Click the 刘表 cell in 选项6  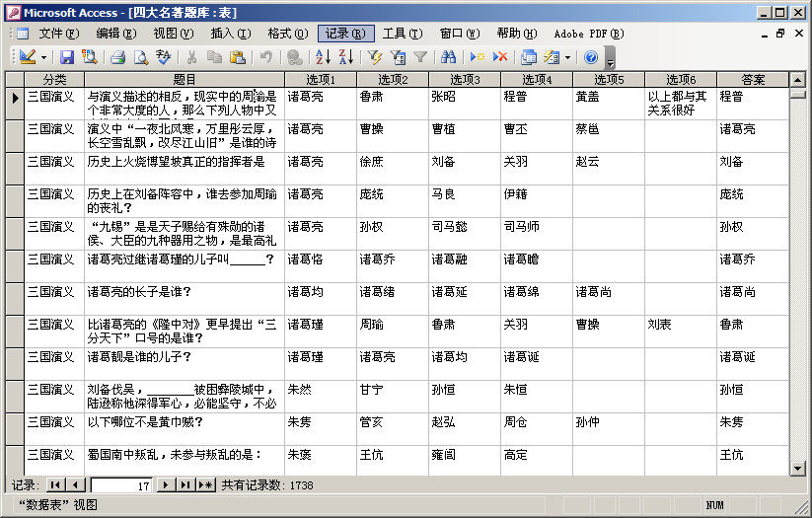click(x=681, y=332)
